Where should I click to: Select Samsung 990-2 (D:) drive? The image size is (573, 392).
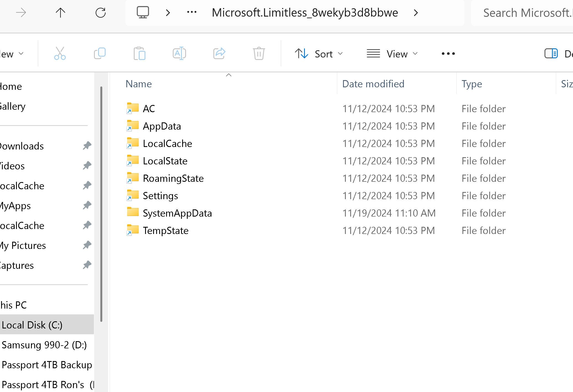pyautogui.click(x=44, y=345)
